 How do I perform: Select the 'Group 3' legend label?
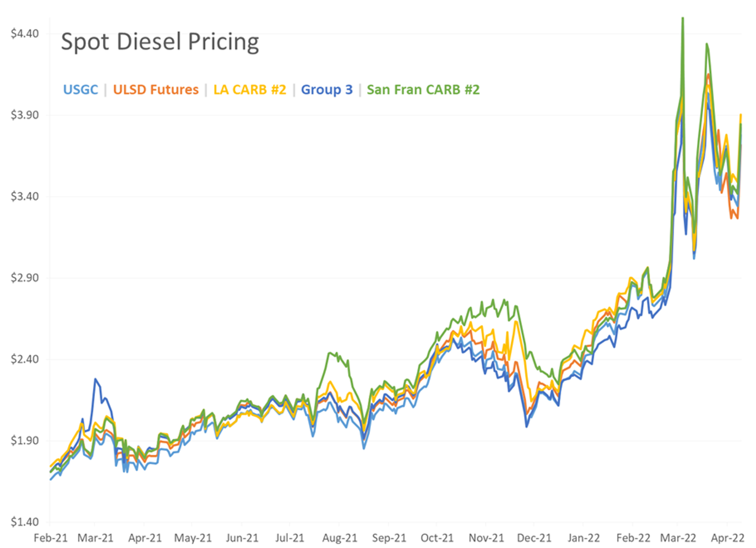tap(327, 90)
